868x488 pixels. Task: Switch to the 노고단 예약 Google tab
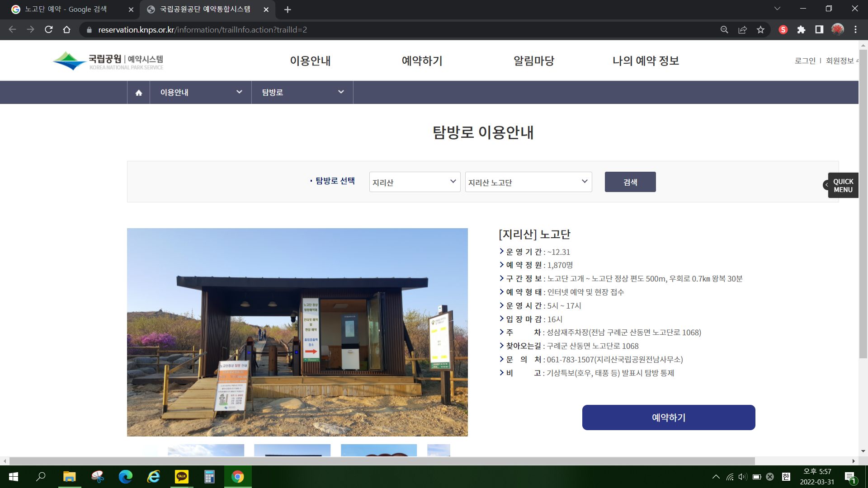point(66,9)
